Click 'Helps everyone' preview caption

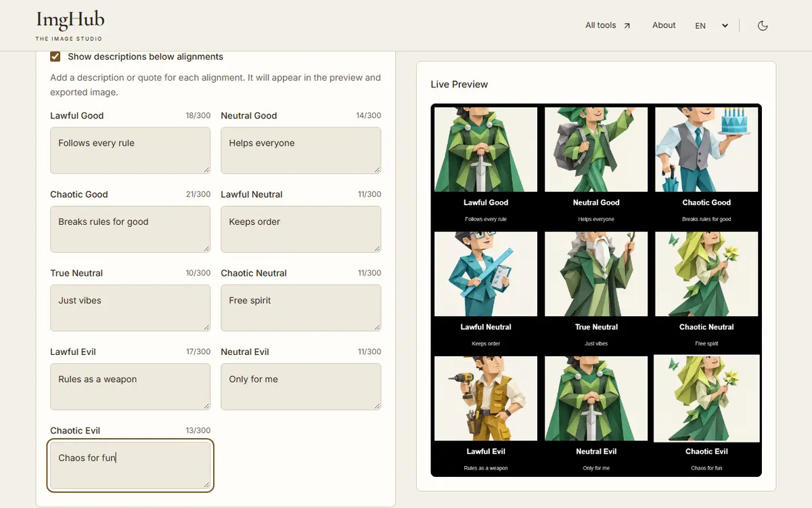point(596,219)
